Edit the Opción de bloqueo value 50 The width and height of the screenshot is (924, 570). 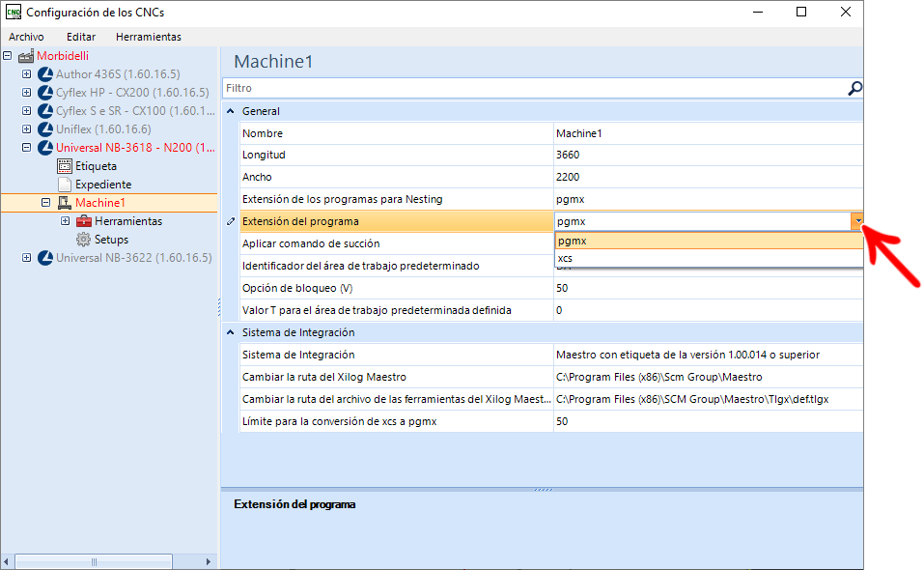709,288
